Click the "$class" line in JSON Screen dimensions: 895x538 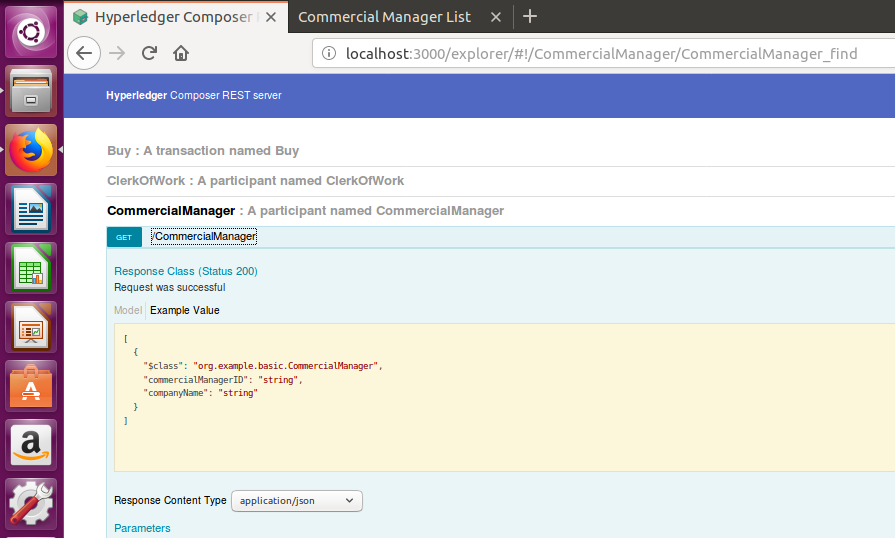tap(263, 366)
